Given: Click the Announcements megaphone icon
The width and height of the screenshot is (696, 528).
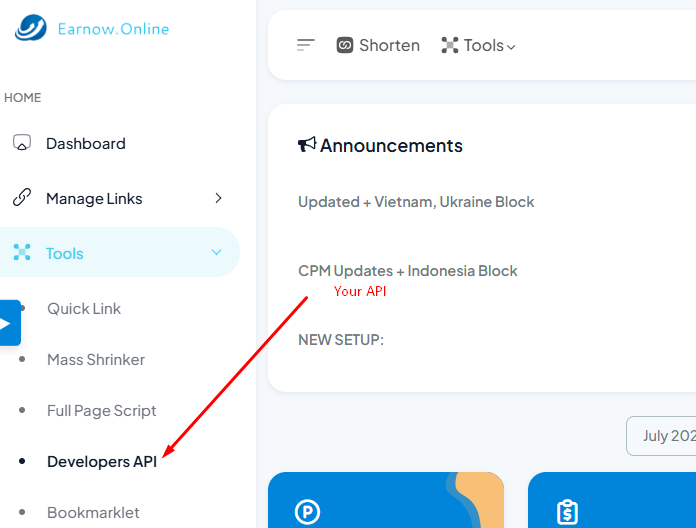Looking at the screenshot, I should (x=307, y=145).
